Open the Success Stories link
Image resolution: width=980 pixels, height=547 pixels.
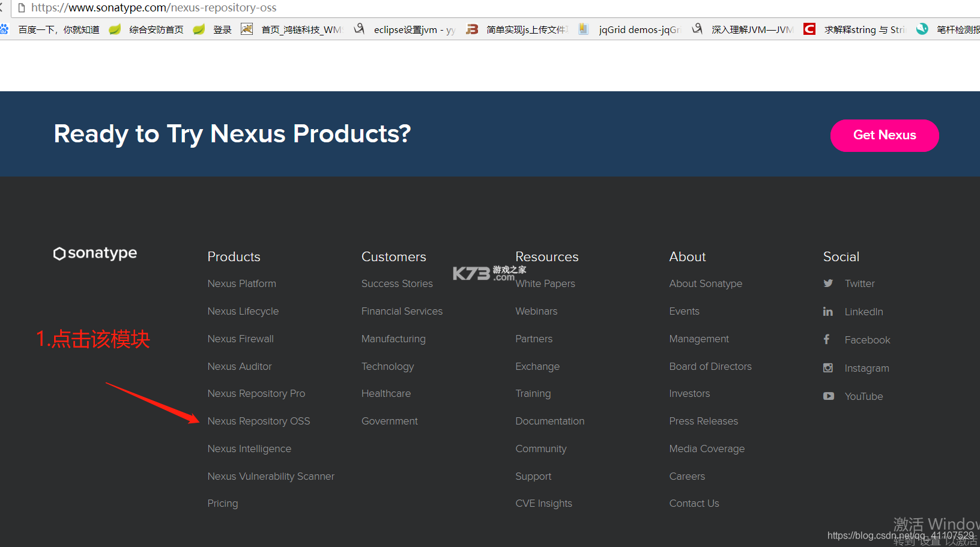[397, 283]
